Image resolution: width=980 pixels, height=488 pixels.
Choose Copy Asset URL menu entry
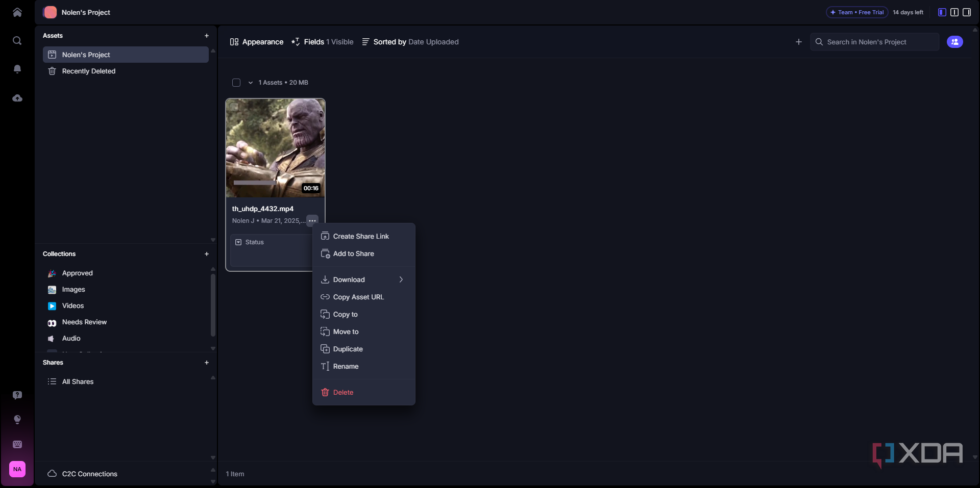point(364,297)
